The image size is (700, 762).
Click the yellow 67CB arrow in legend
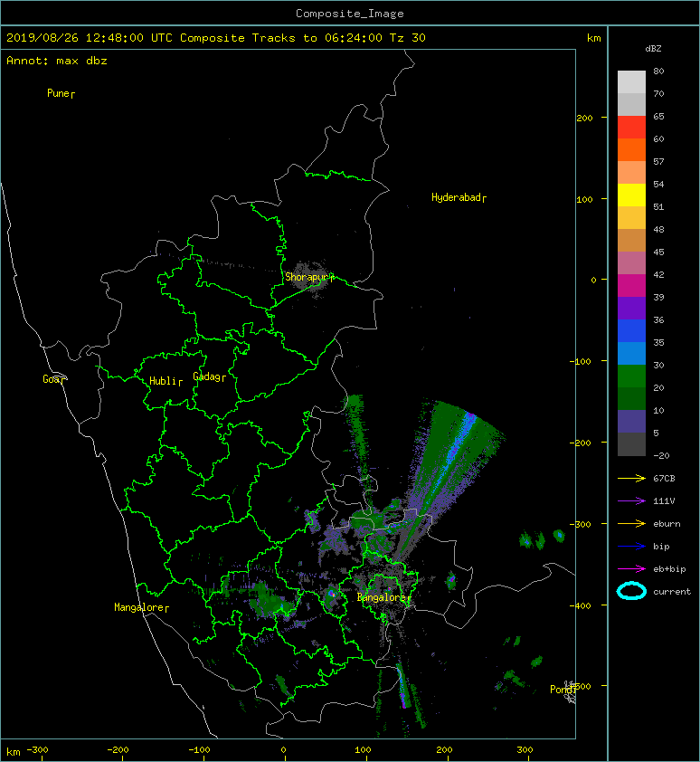631,478
